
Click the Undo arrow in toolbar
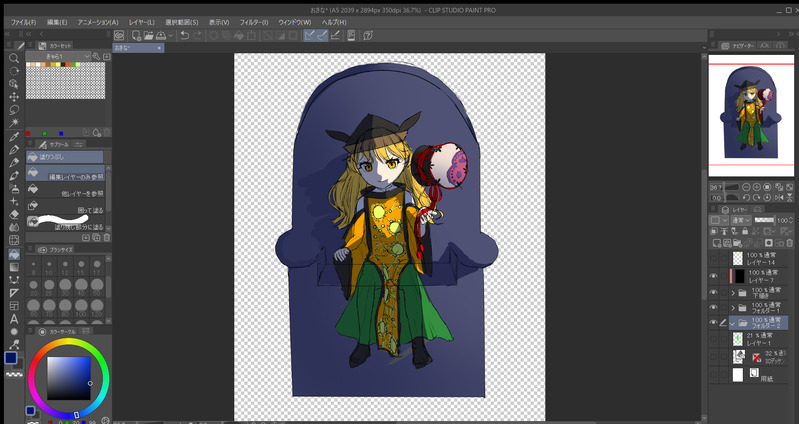pos(184,35)
